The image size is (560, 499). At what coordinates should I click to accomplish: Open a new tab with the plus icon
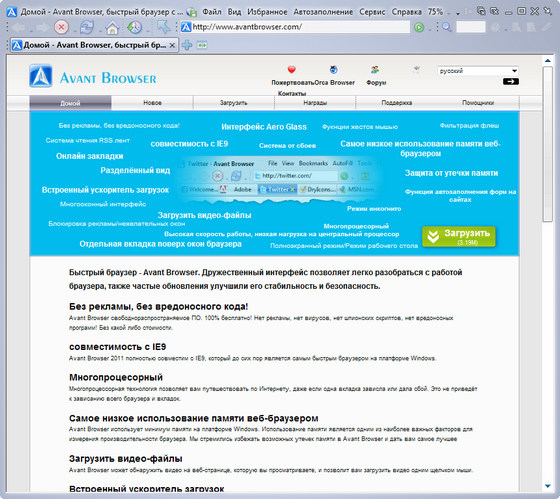pos(187,45)
